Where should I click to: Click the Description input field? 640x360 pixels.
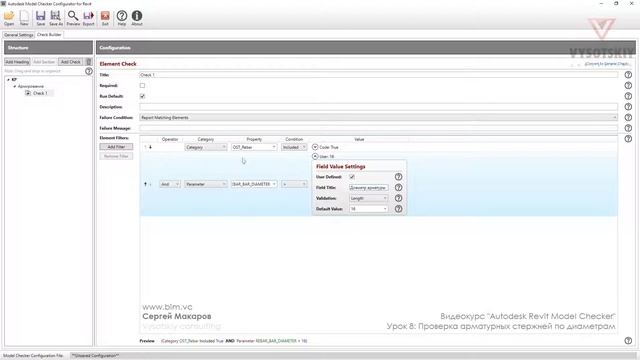click(378, 107)
